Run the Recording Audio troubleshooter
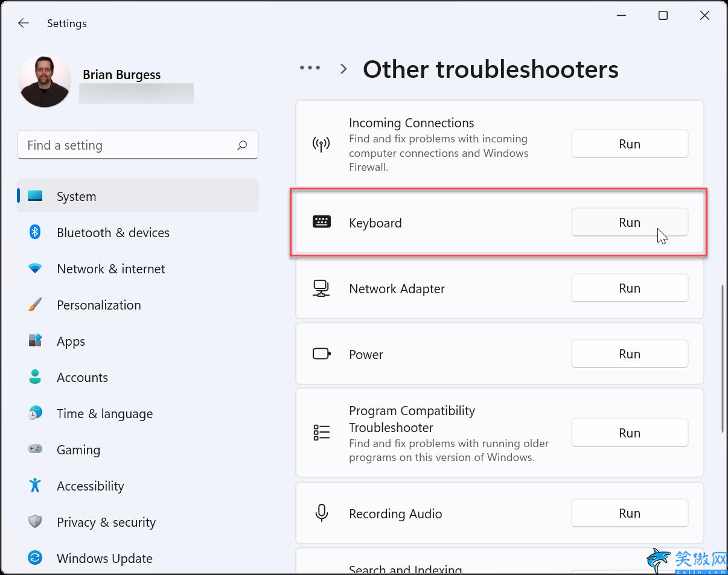The width and height of the screenshot is (728, 575). pyautogui.click(x=630, y=513)
